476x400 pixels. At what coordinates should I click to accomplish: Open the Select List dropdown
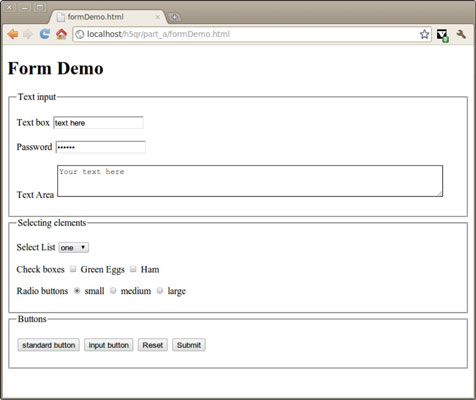point(73,248)
